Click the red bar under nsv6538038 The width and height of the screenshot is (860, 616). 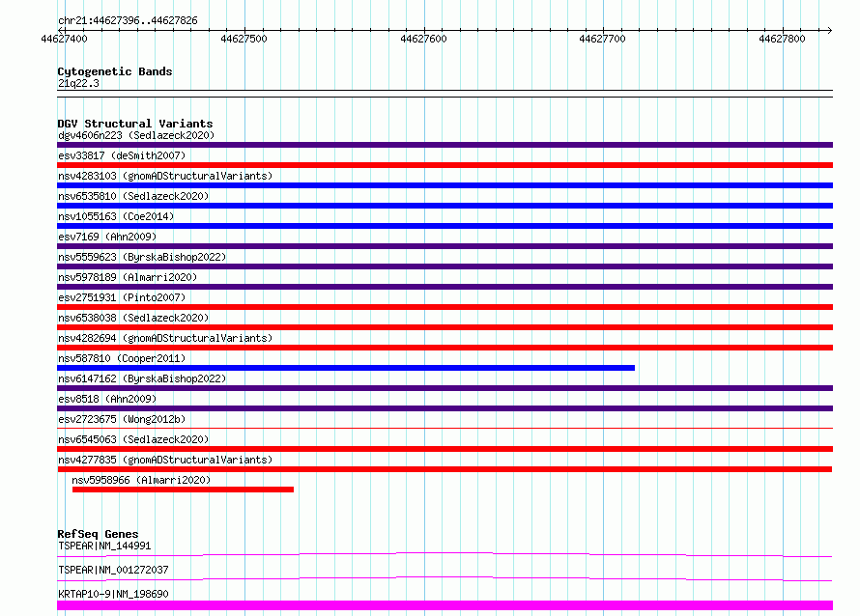coord(444,327)
